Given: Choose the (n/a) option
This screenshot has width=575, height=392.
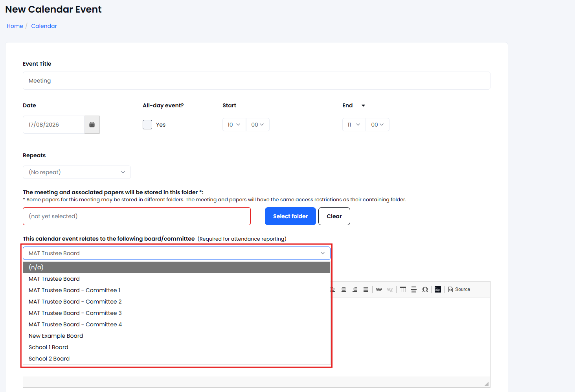Looking at the screenshot, I should [x=176, y=267].
